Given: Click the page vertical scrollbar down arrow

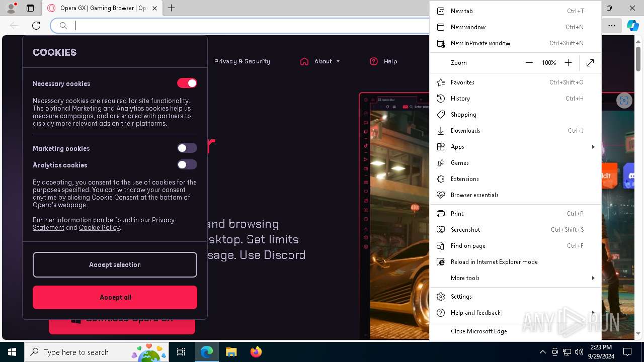Looking at the screenshot, I should click(x=638, y=334).
